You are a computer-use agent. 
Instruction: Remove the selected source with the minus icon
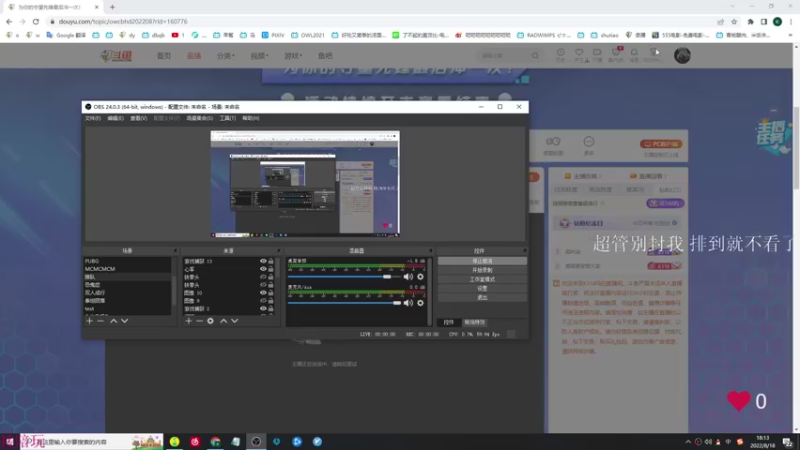199,321
